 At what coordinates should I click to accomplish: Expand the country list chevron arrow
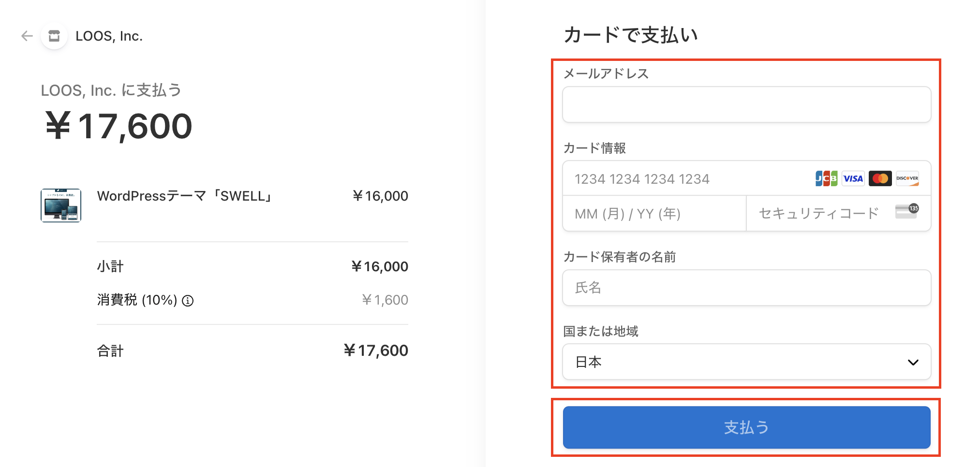tap(913, 363)
